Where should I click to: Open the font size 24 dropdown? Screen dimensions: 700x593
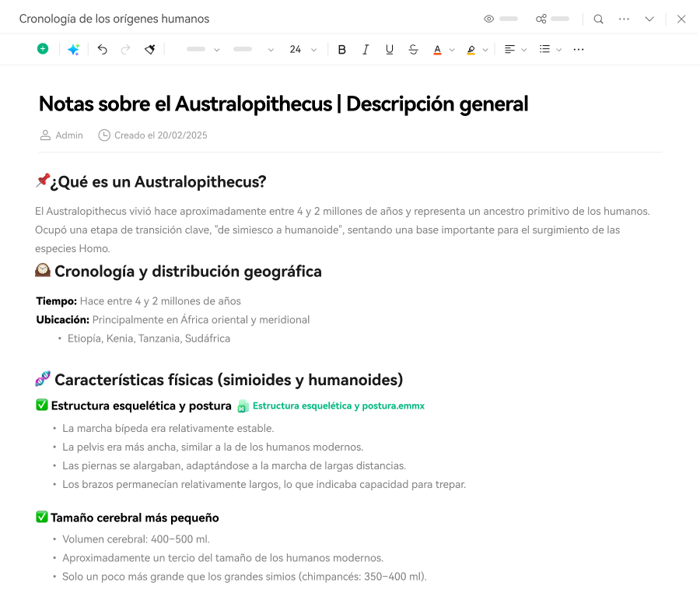pyautogui.click(x=303, y=49)
